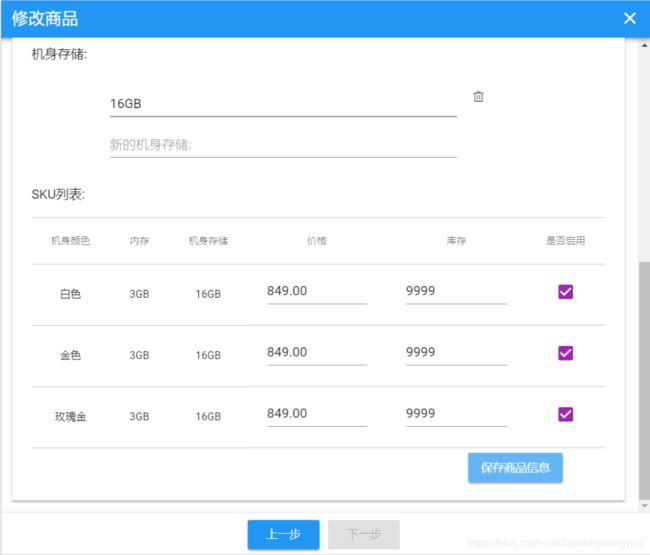This screenshot has width=650, height=555.
Task: Click the vertical scrollbar thumb
Action: coord(644,380)
